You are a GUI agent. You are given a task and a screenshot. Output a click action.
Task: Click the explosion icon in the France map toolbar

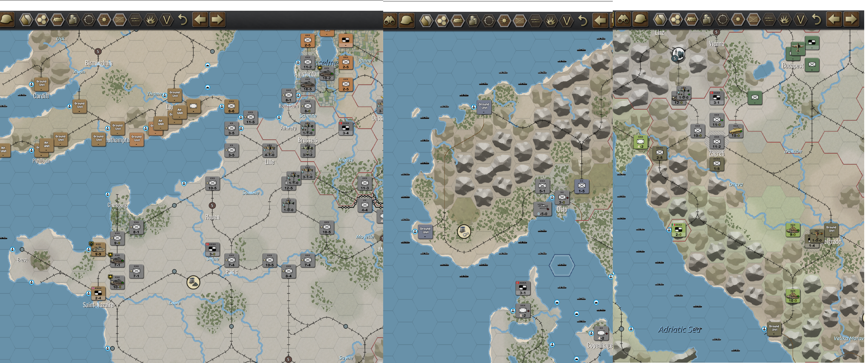coord(151,20)
